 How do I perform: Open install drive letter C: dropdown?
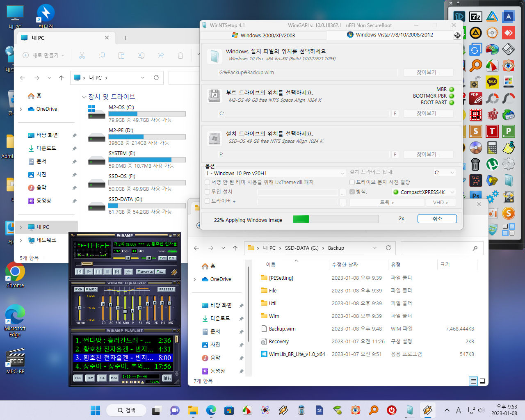[x=445, y=173]
